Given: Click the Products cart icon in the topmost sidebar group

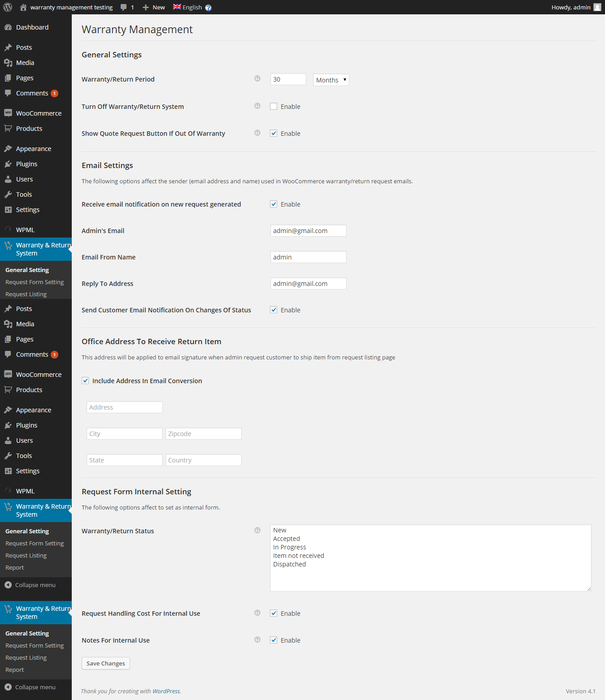Looking at the screenshot, I should 8,129.
